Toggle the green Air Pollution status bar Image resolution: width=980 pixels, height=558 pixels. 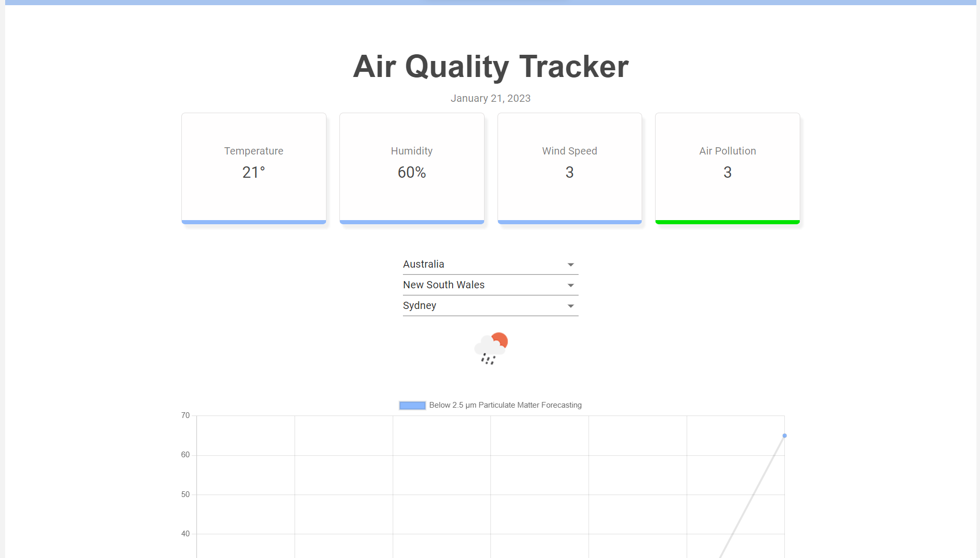pos(727,221)
